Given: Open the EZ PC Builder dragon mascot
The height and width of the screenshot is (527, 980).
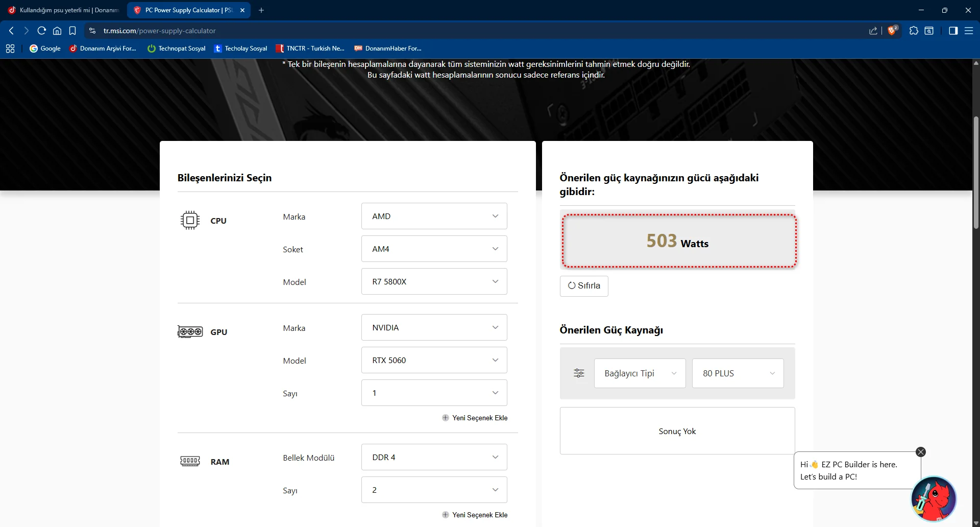Looking at the screenshot, I should pyautogui.click(x=933, y=499).
